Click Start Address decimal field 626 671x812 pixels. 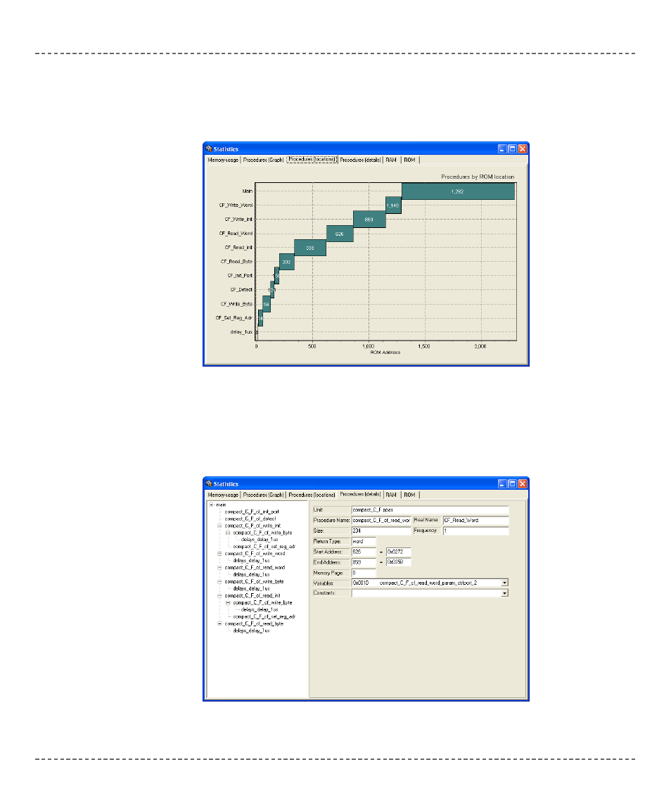tap(364, 552)
